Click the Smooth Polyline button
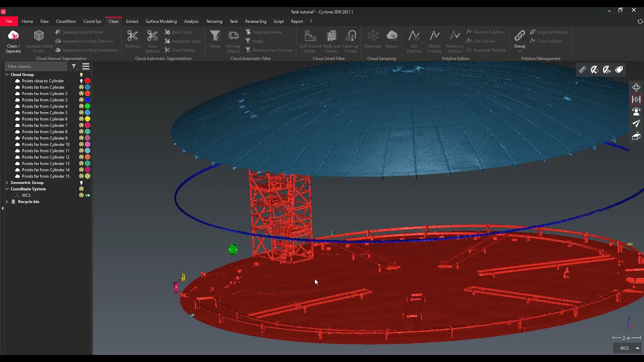This screenshot has width=644, height=362. 485,32
